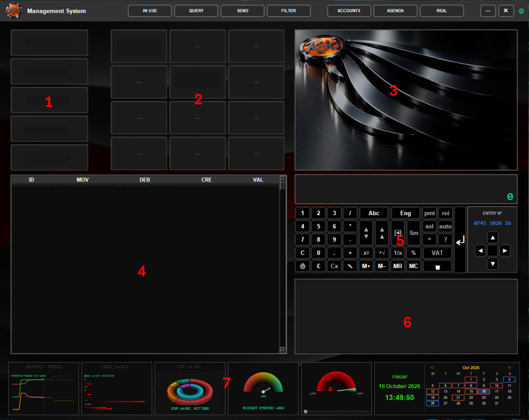Image resolution: width=529 pixels, height=420 pixels.
Task: Toggle the Sm key on keypad
Action: (x=414, y=233)
